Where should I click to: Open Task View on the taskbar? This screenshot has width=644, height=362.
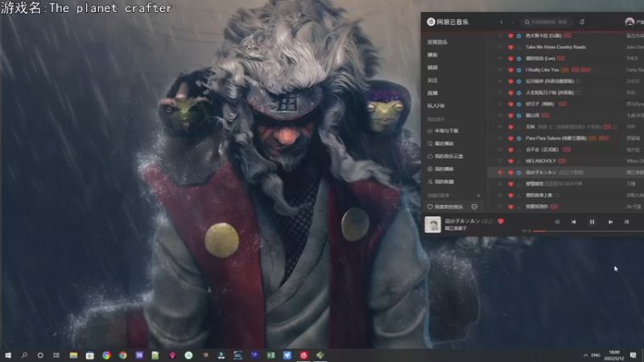pos(56,356)
